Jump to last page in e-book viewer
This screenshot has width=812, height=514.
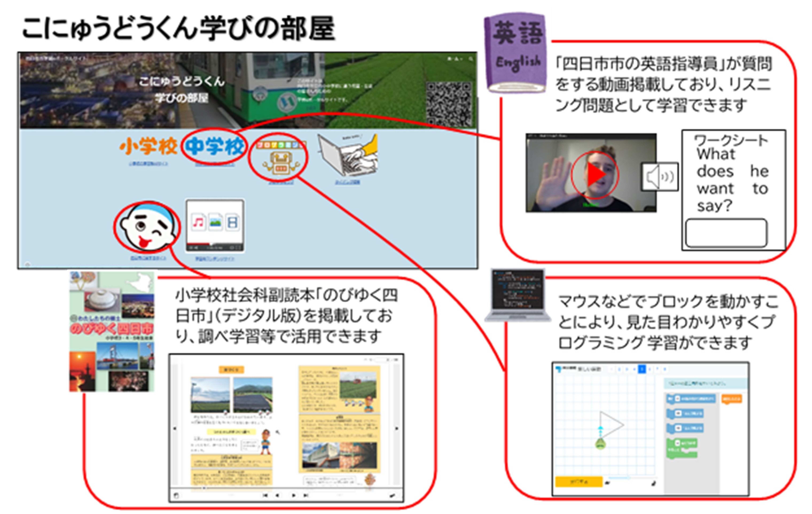point(306,495)
